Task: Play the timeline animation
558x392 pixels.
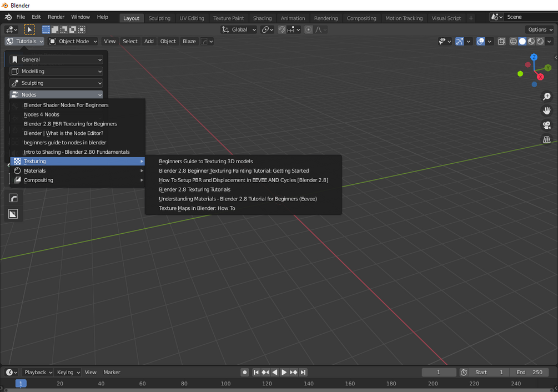Action: [284, 372]
